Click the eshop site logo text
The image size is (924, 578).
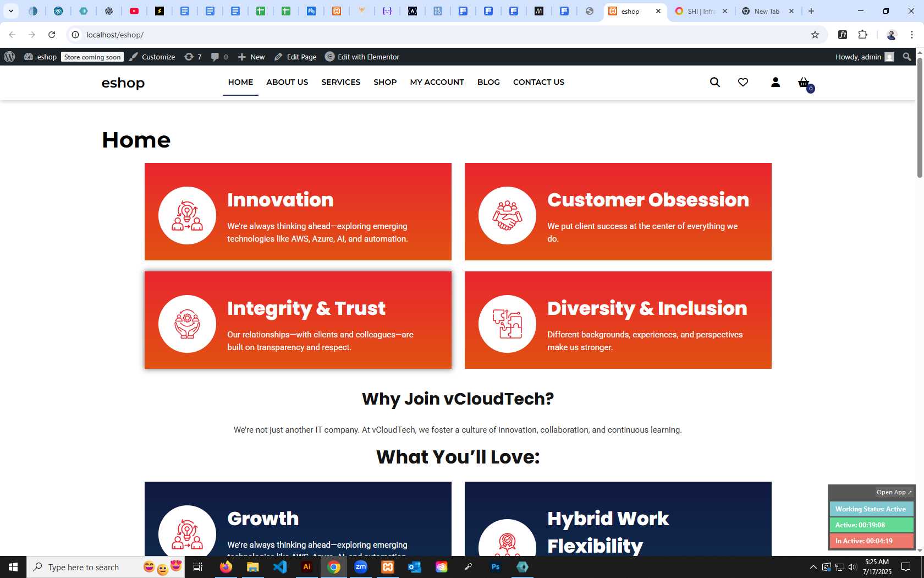coord(123,83)
